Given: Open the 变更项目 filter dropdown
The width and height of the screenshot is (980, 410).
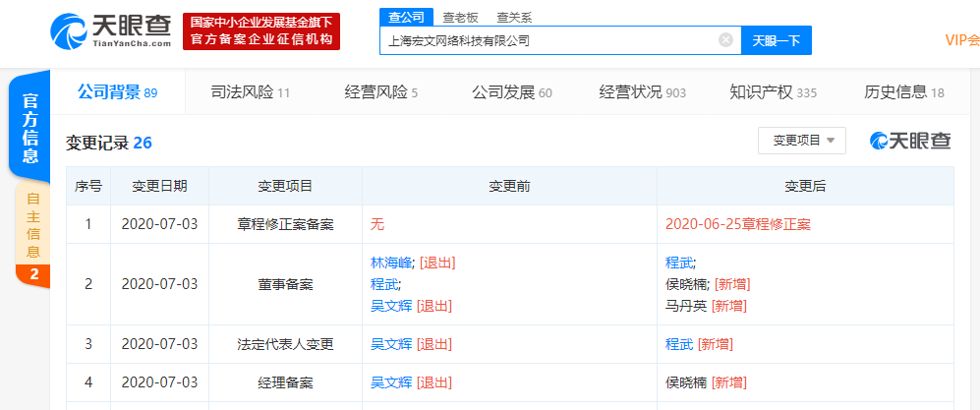Looking at the screenshot, I should (x=801, y=141).
